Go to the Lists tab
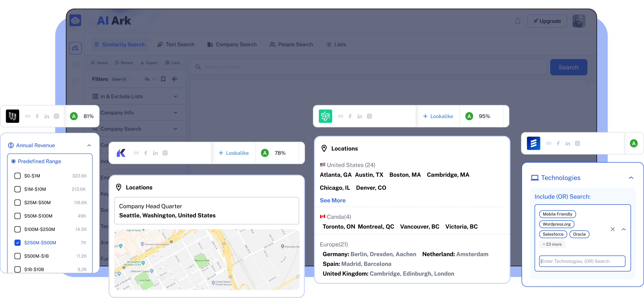This screenshot has width=644, height=298. 336,45
